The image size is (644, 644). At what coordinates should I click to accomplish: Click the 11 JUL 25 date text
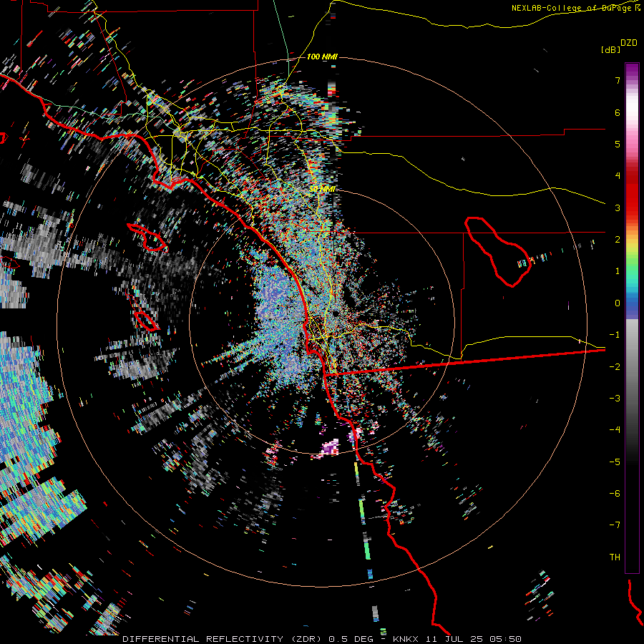453,639
